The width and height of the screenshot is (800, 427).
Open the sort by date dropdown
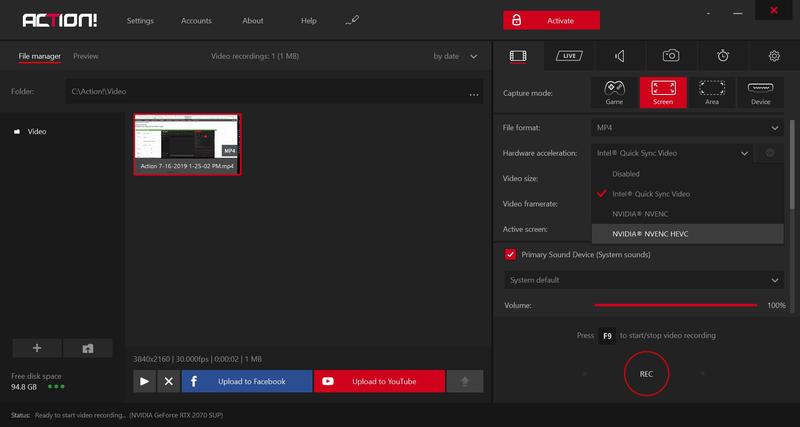point(456,56)
